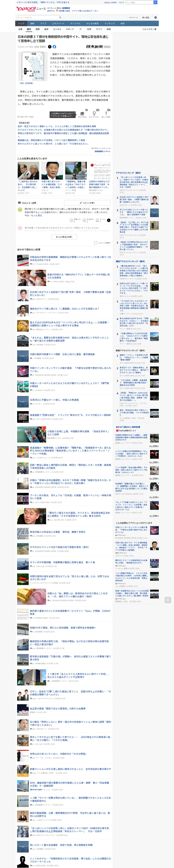Open the Yahoo! JAPAN link in header
This screenshot has height=868, width=174.
point(110,2)
